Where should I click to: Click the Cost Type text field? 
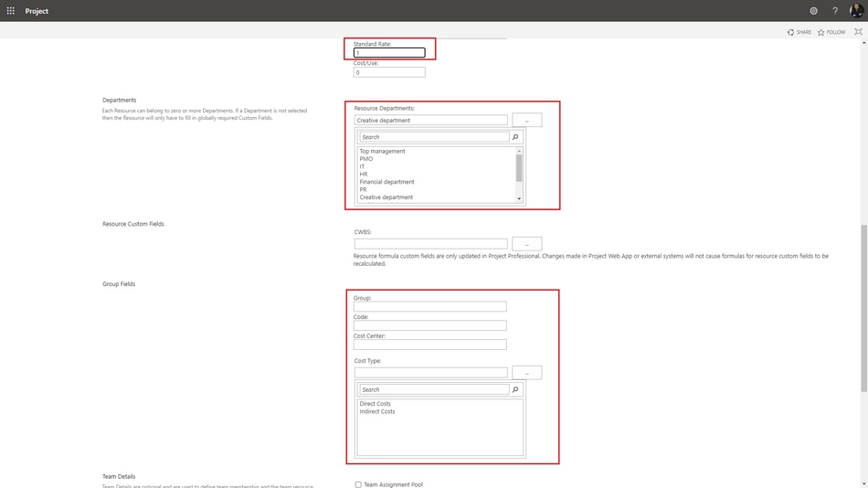(x=430, y=373)
